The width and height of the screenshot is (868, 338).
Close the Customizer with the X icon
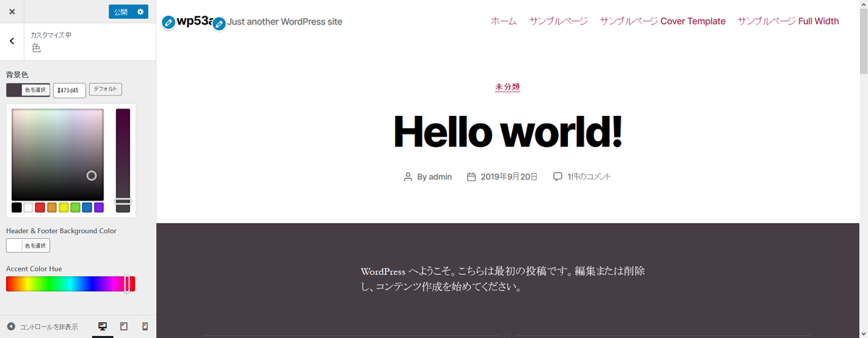pos(12,12)
